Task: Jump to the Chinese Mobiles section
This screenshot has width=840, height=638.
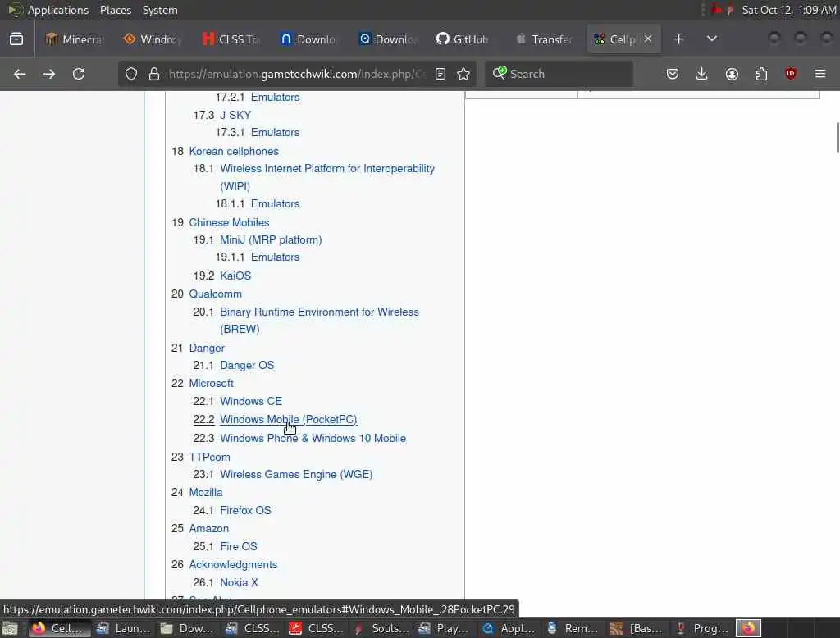Action: pos(229,222)
